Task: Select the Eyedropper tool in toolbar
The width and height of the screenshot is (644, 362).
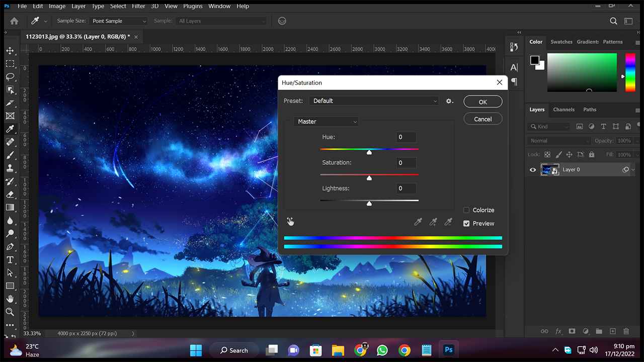Action: coord(10,129)
